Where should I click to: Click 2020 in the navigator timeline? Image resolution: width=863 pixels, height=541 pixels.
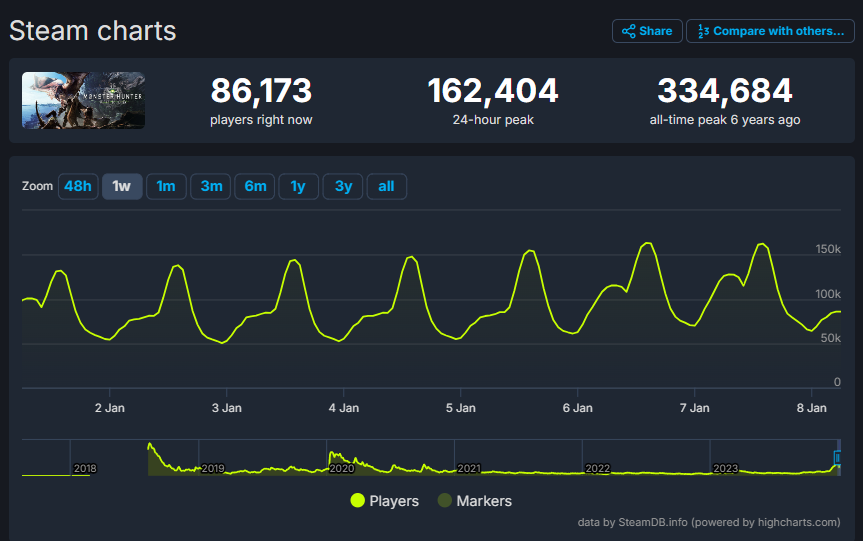pyautogui.click(x=341, y=468)
